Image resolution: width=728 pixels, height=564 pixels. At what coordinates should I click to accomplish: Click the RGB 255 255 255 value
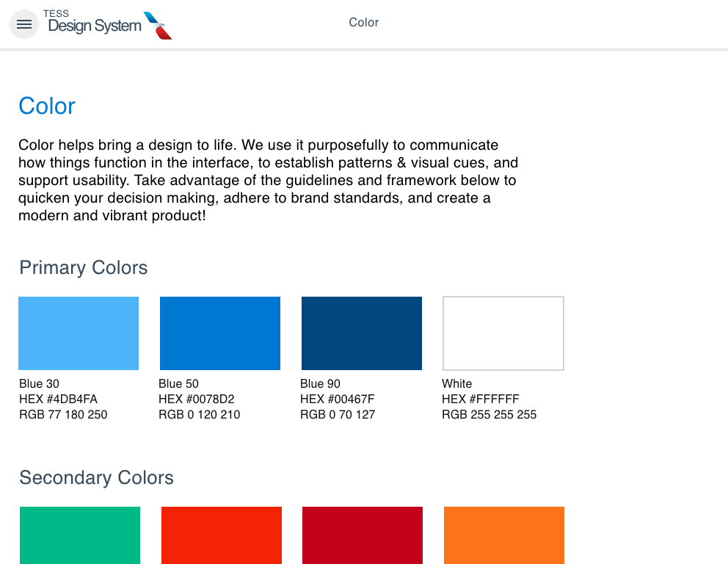pyautogui.click(x=489, y=415)
